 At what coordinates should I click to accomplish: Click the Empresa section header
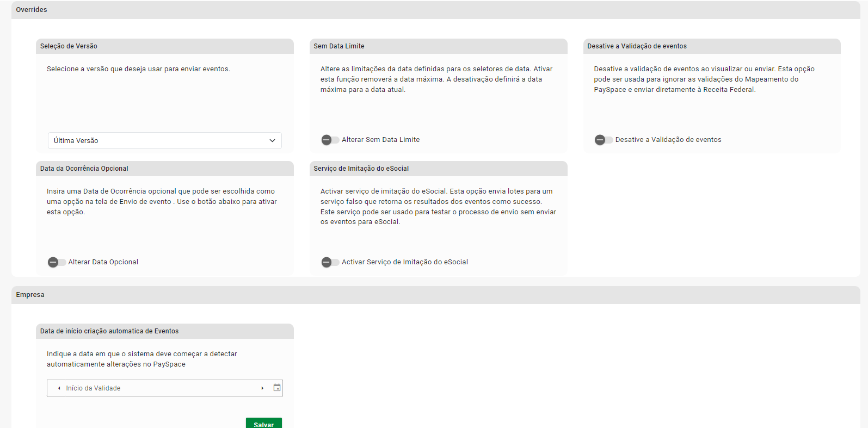[x=30, y=295]
